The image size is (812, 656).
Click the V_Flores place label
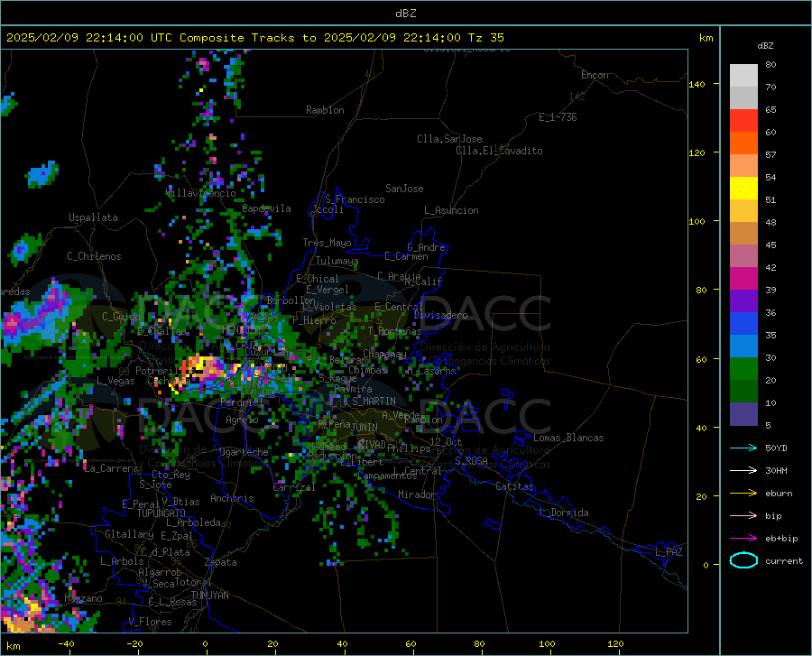(x=150, y=622)
